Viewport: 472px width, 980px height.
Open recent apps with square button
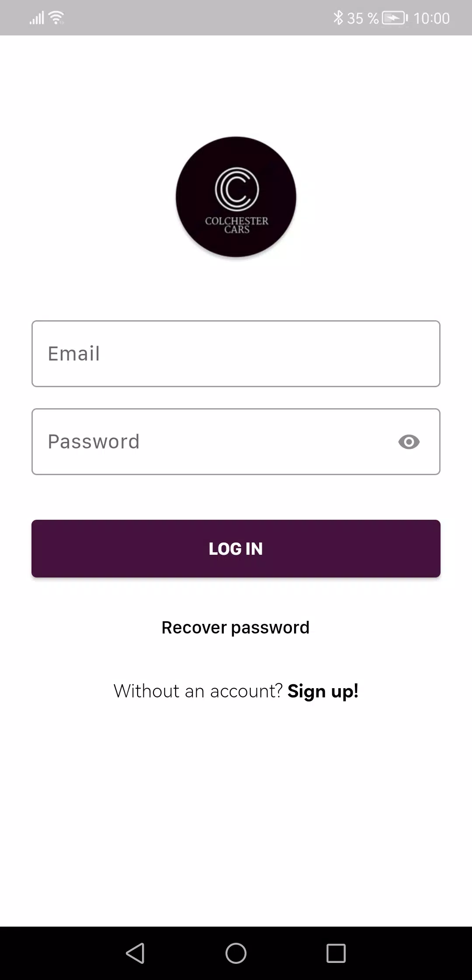click(336, 953)
